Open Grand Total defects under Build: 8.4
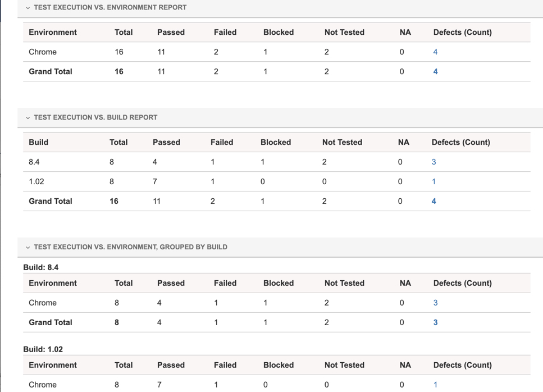 point(435,323)
